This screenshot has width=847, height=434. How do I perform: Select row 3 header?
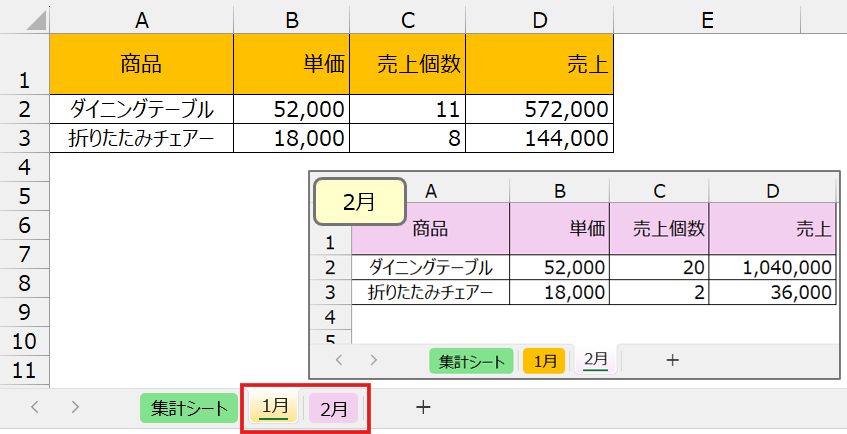click(x=24, y=138)
